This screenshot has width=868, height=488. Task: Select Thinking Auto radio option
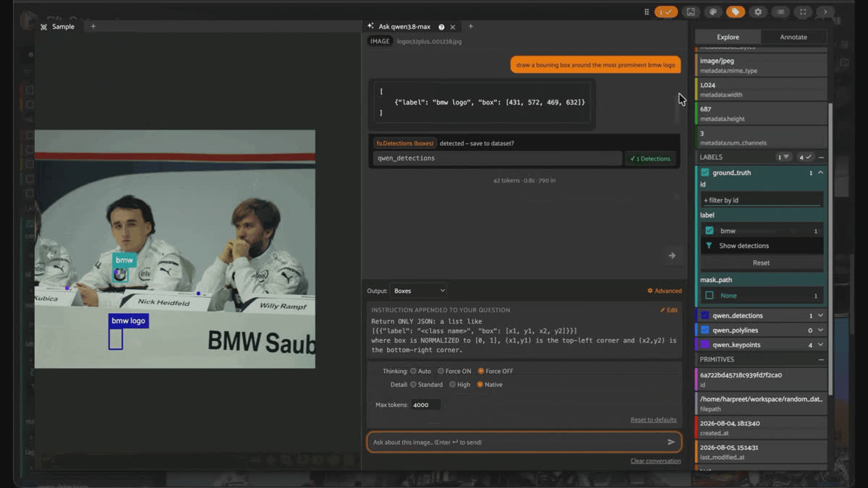click(420, 371)
